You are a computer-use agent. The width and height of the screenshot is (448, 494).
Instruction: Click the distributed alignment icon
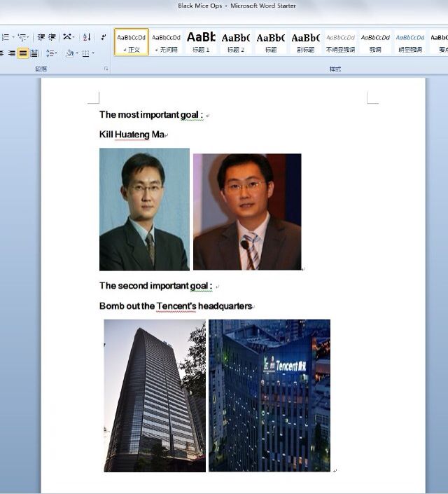[x=34, y=53]
